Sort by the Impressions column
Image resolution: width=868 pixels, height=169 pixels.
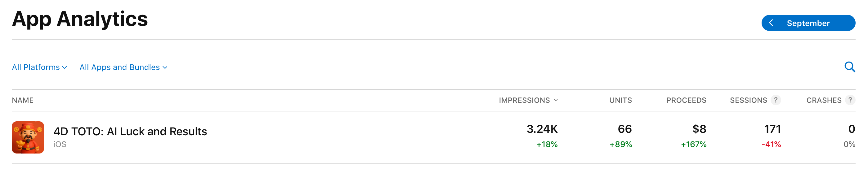pyautogui.click(x=528, y=100)
